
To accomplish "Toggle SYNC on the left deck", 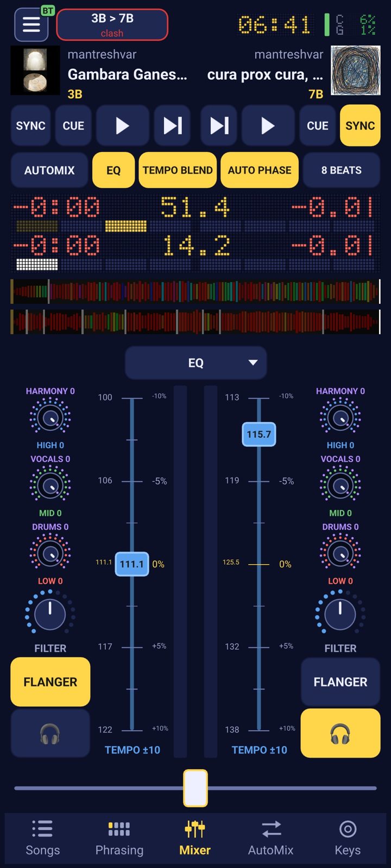I will tap(30, 126).
